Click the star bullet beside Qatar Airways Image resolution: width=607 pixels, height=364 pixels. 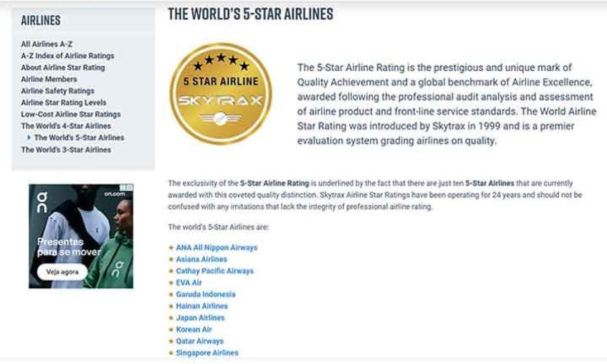point(171,341)
